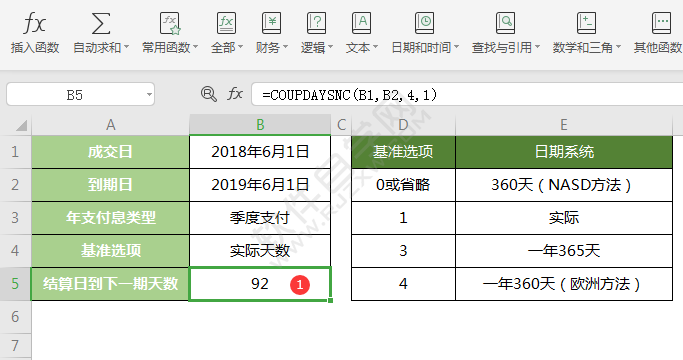Open the Insert Function (插入函数) icon
The image size is (683, 360).
[34, 23]
